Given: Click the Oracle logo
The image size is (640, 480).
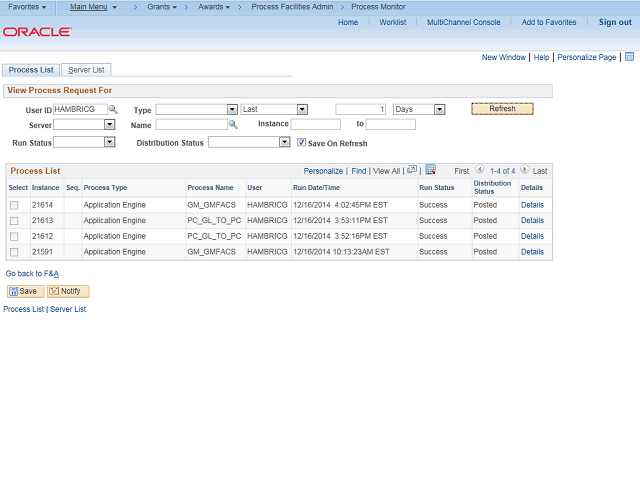Looking at the screenshot, I should click(x=38, y=32).
